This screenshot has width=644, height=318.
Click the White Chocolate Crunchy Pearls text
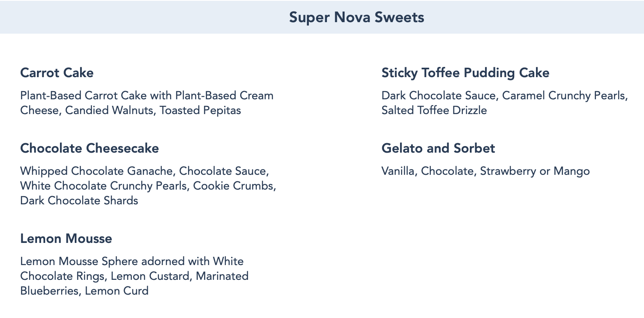103,186
